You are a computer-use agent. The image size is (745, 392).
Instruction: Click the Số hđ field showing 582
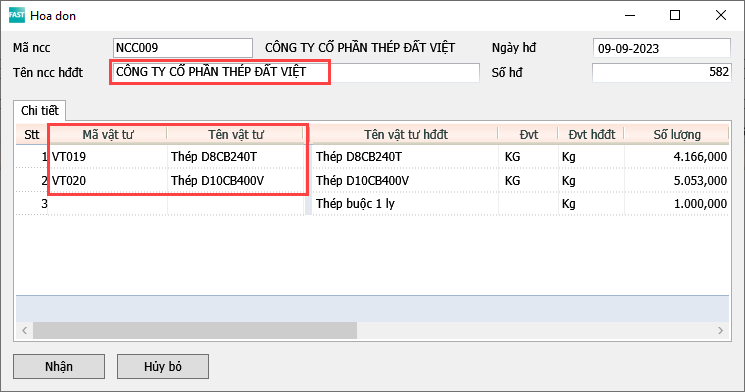pos(662,72)
